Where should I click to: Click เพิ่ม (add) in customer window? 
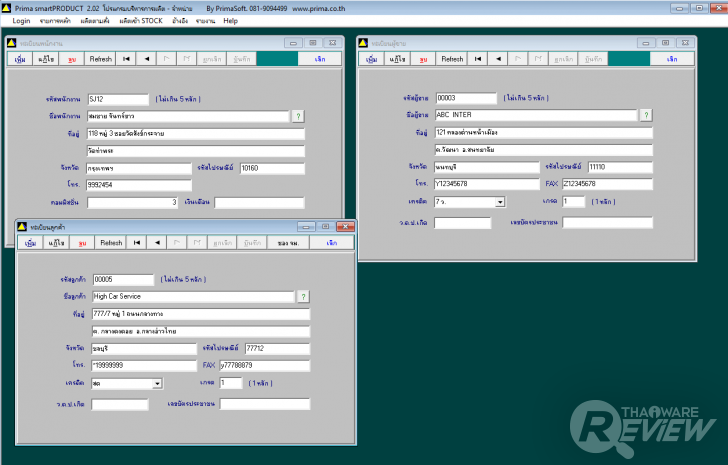(31, 243)
